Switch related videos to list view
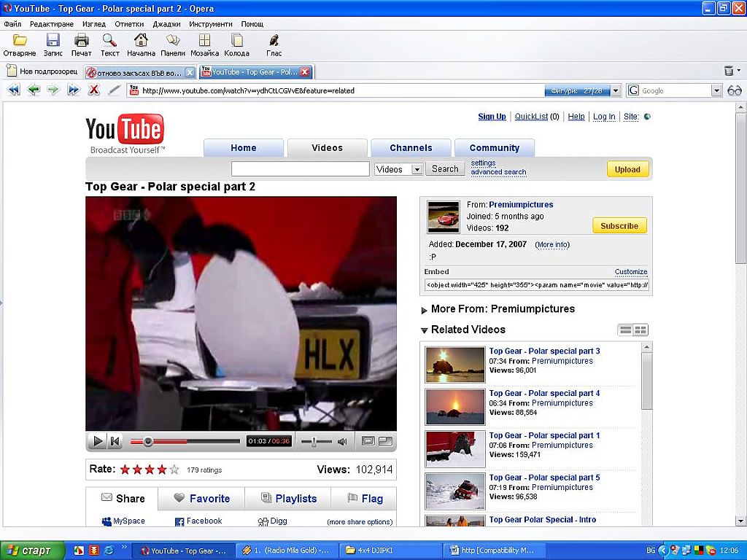 pyautogui.click(x=625, y=330)
